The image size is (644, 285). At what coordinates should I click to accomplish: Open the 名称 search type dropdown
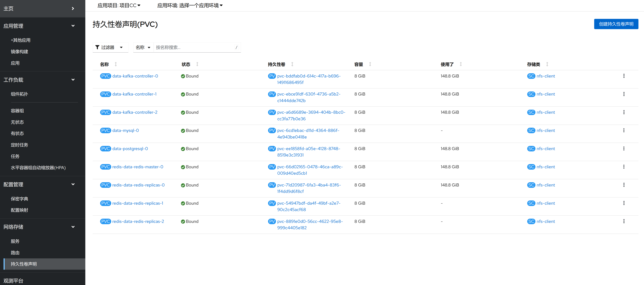click(x=143, y=47)
